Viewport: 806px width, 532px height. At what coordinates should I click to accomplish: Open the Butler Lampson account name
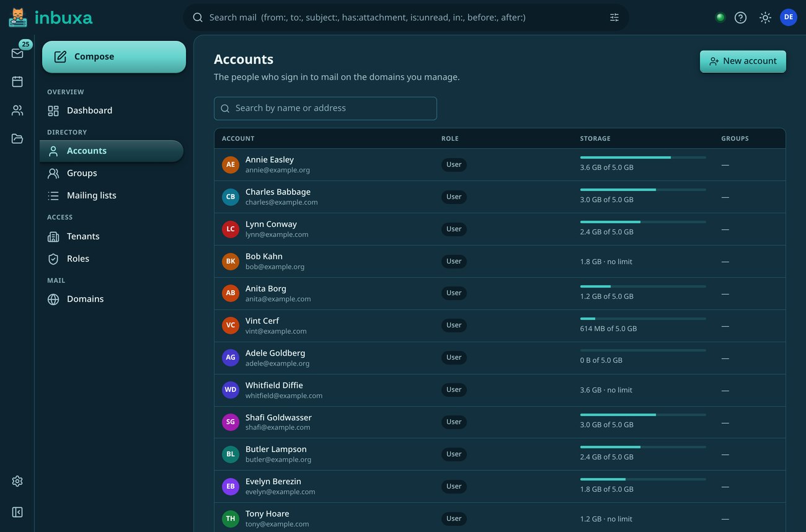pos(276,449)
